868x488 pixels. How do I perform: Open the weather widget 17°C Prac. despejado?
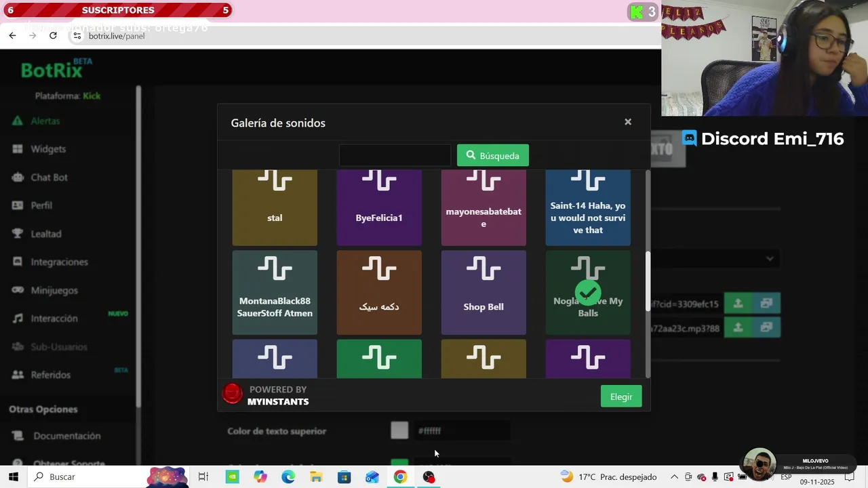[x=608, y=477]
